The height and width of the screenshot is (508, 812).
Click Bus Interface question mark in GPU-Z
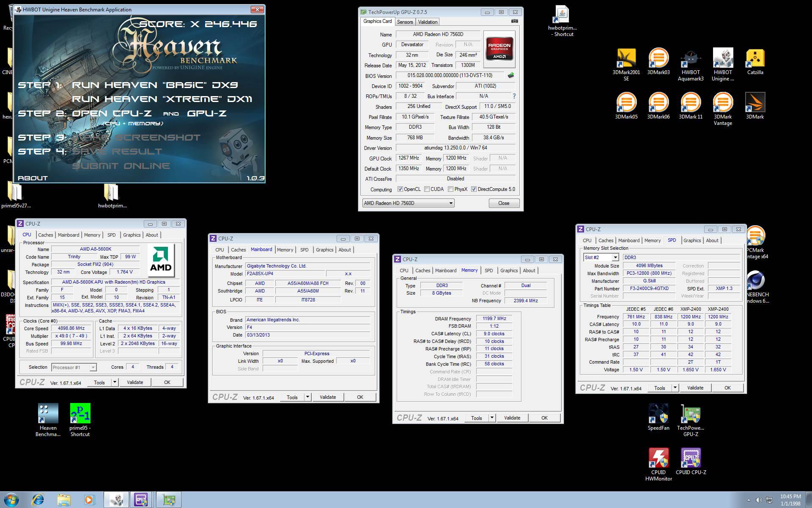514,96
